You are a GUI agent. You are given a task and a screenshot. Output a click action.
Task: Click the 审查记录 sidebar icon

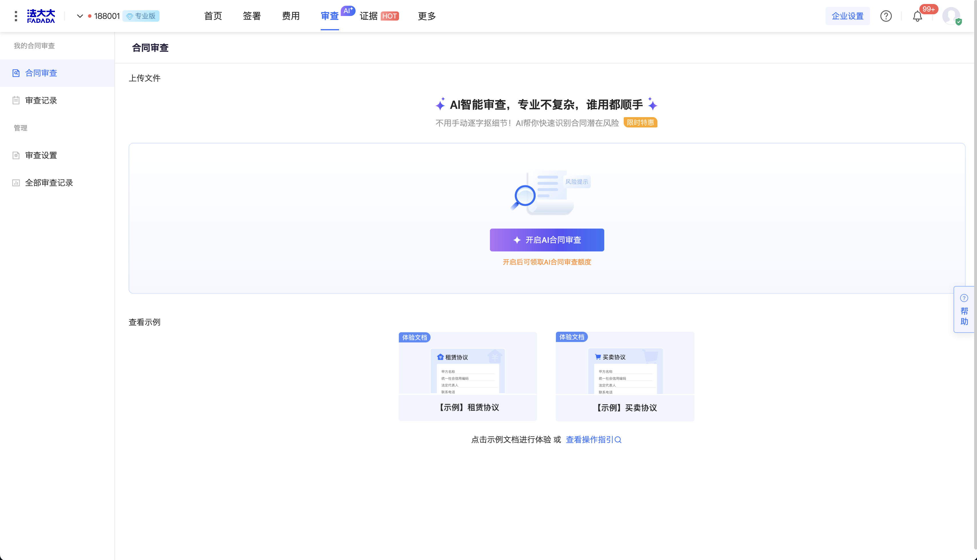16,100
